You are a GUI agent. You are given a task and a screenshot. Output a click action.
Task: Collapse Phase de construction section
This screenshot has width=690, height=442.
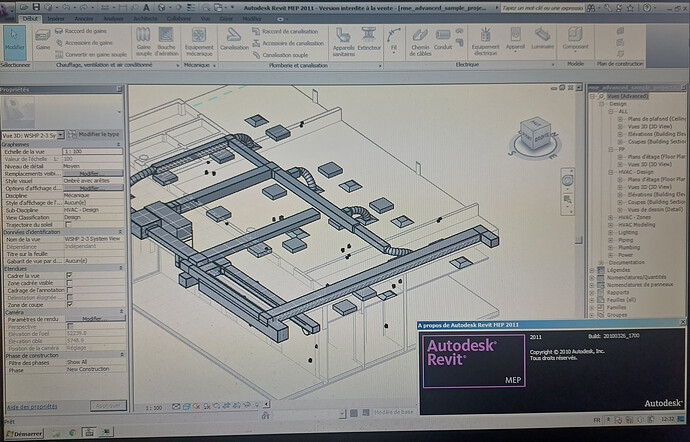122,355
